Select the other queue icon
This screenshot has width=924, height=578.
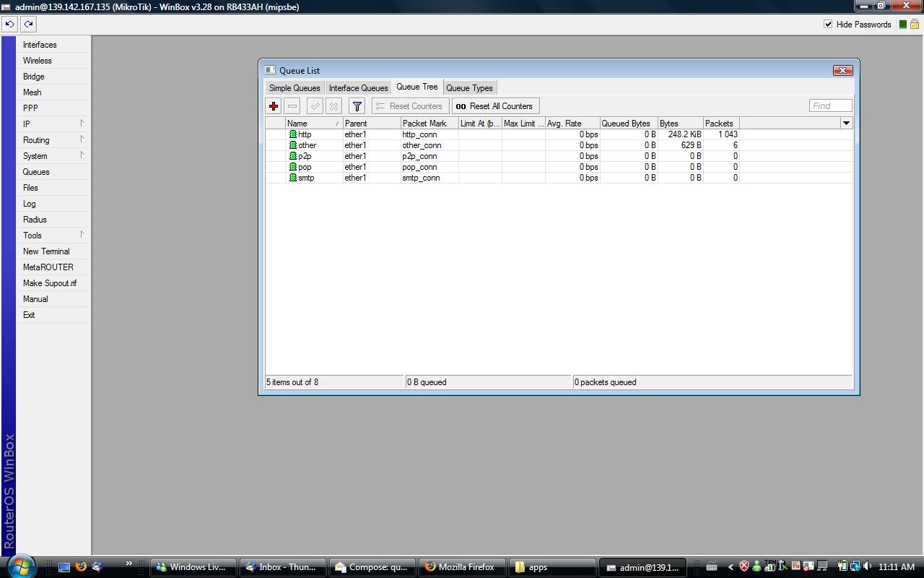293,145
